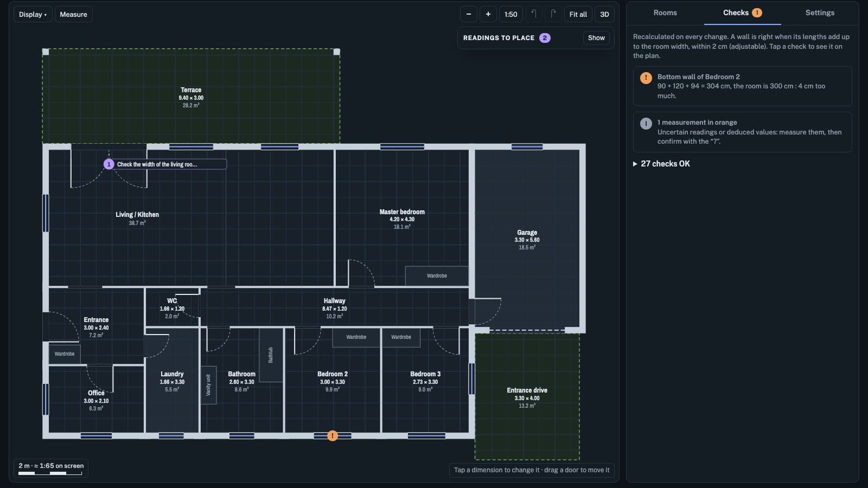
Task: Switch to the Rooms tab
Action: [665, 13]
